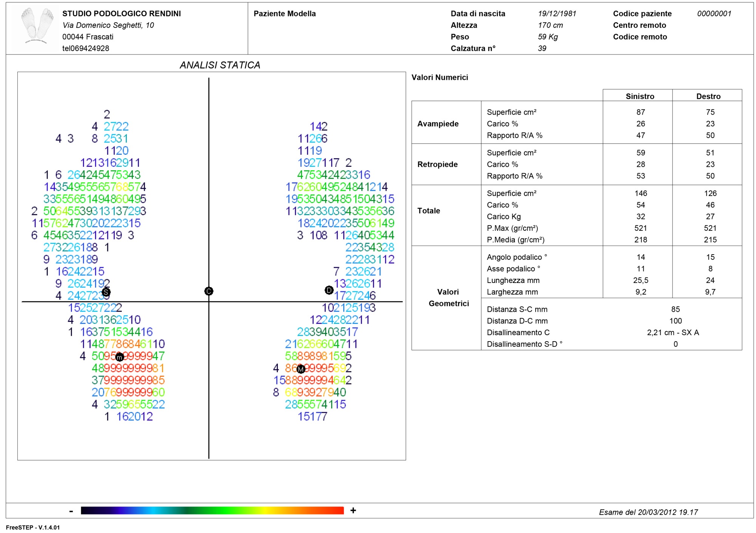Click Totale Carico Kg Destro value 27
Viewport: 756px width, 533px height.
coord(710,216)
